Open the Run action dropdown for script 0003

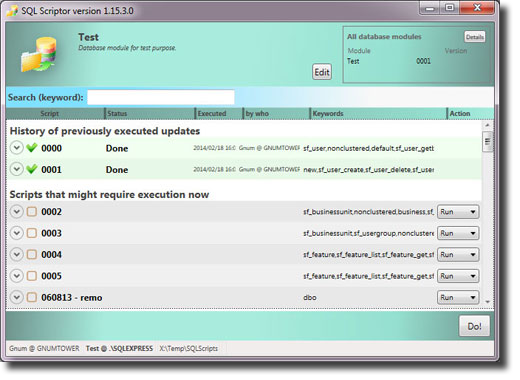tap(458, 233)
